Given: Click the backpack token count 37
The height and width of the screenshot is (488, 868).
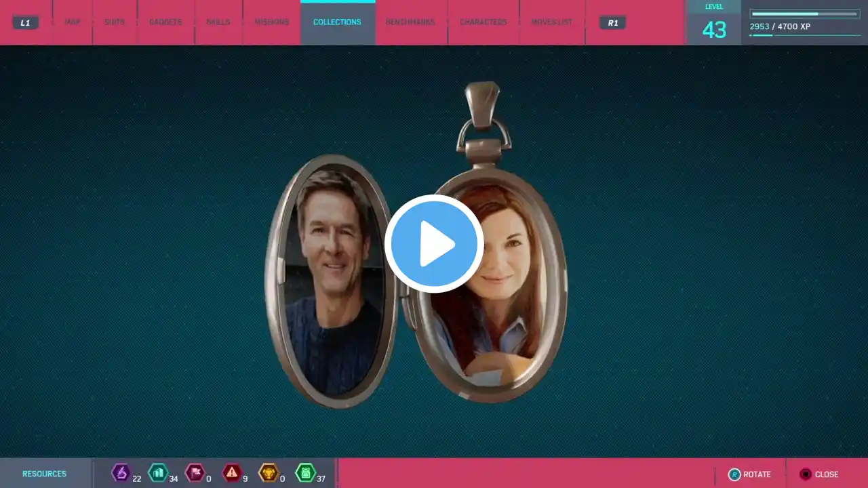Looking at the screenshot, I should pyautogui.click(x=321, y=479).
